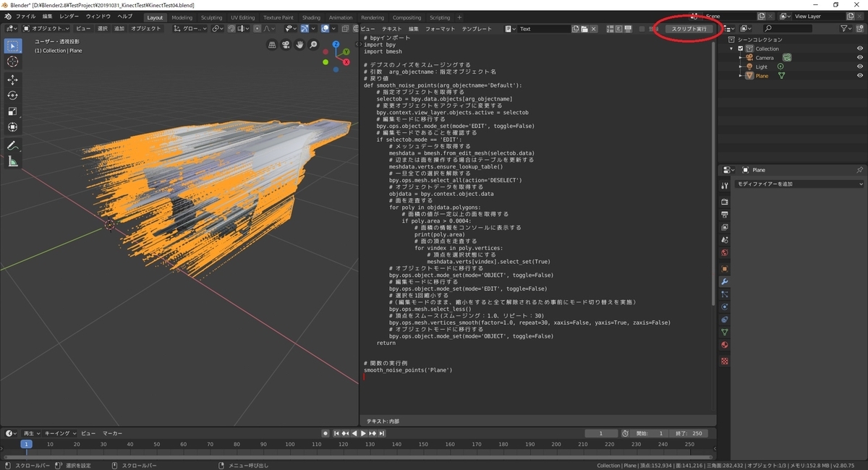Toggle syntax highlighting in text editor
The image size is (868, 470).
point(628,29)
